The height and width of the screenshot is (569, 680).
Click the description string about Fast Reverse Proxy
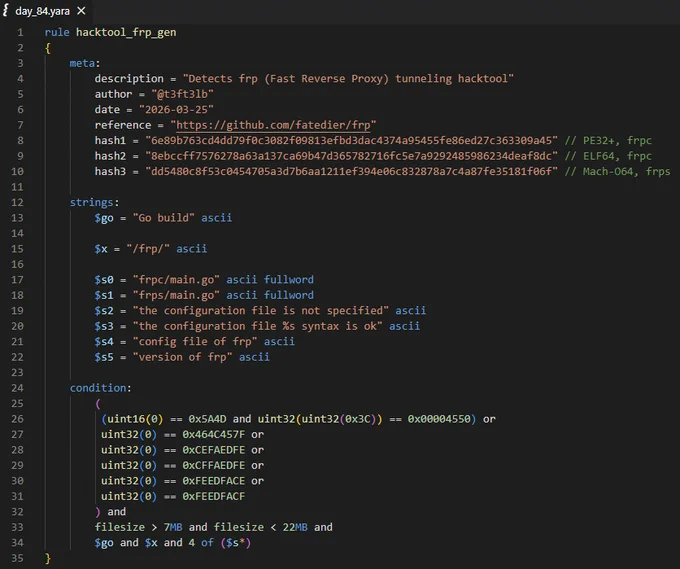click(x=348, y=79)
